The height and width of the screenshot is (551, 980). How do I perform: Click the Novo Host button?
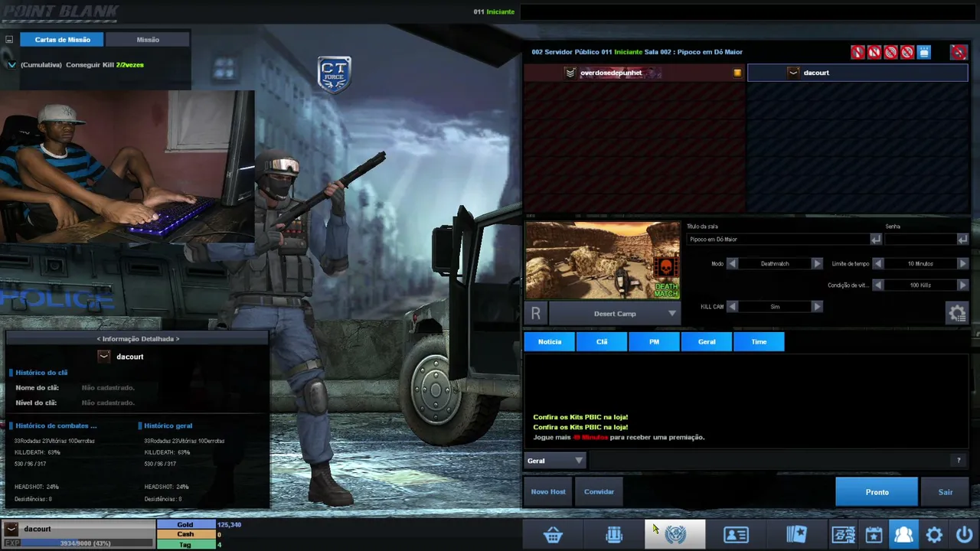coord(548,491)
